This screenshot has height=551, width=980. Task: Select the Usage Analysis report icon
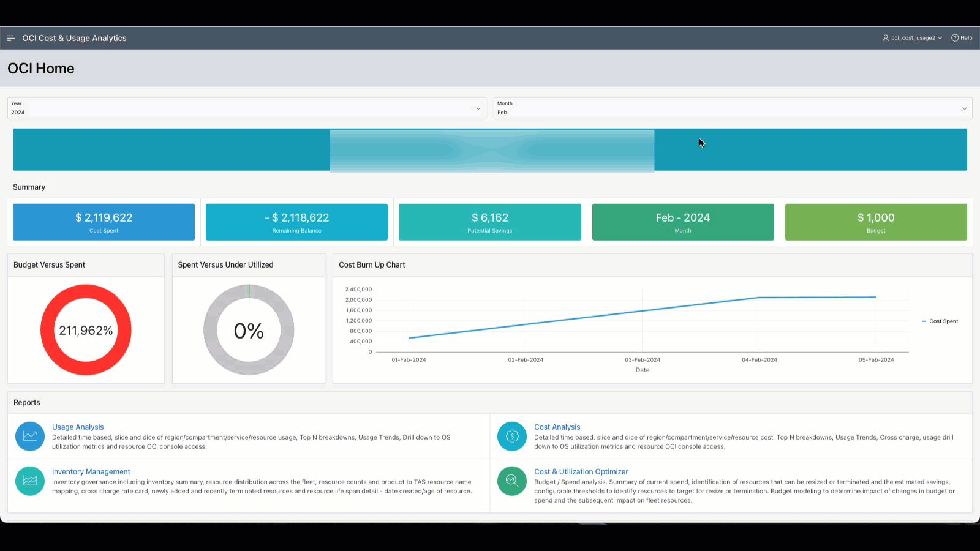[29, 436]
